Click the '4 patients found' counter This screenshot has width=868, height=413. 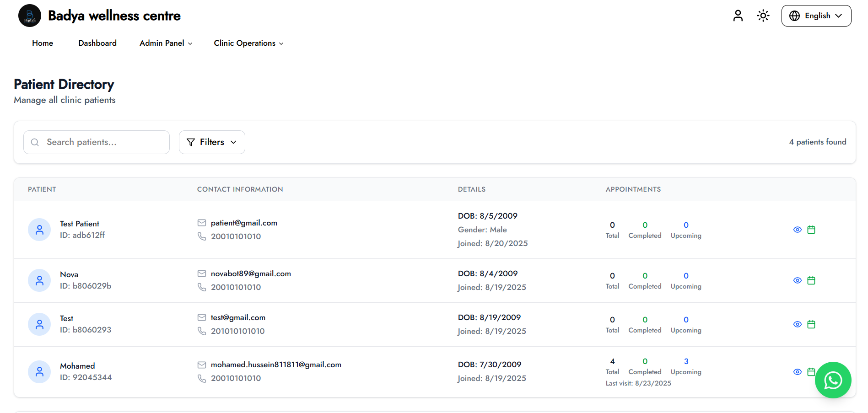(x=818, y=142)
